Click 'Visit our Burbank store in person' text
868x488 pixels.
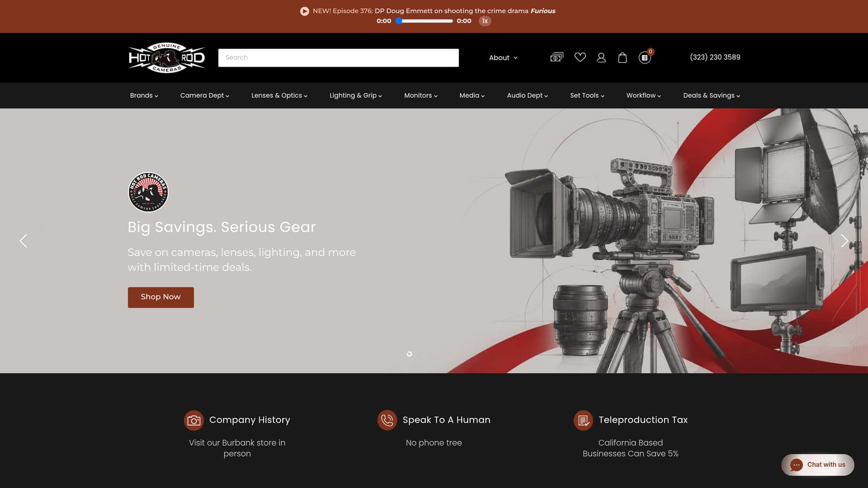click(237, 448)
